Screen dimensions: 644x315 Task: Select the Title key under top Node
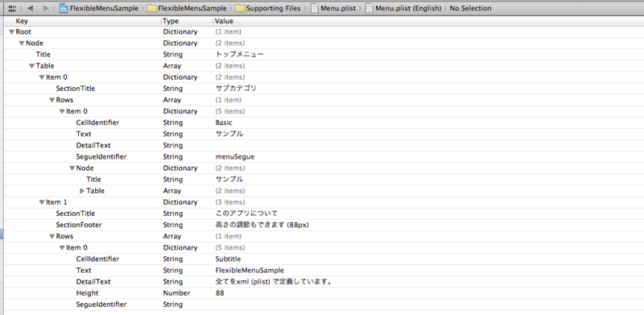tap(43, 54)
